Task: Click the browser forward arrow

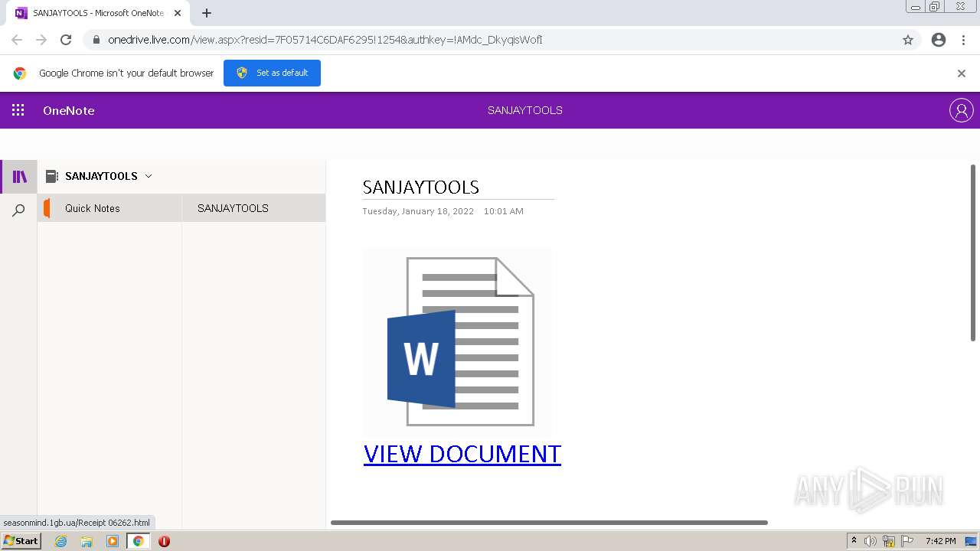Action: [41, 40]
